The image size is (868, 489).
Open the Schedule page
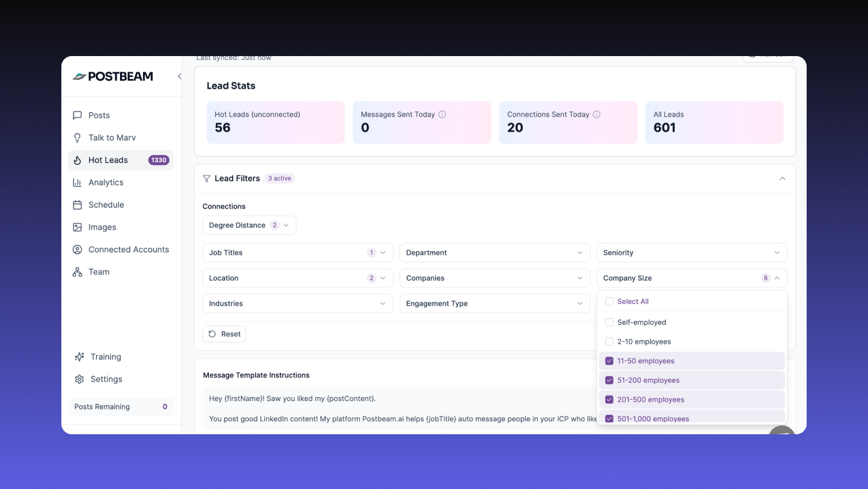(121, 205)
